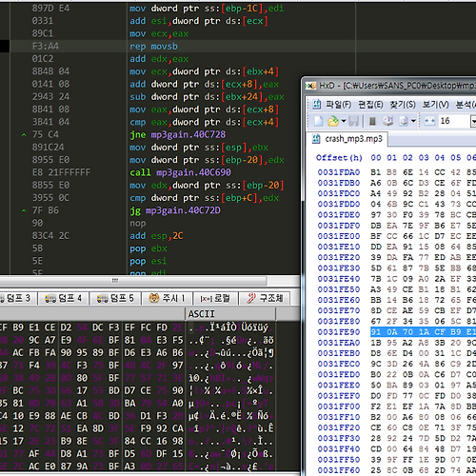
Task: Click the candy cane icon on 구조체 tab
Action: 251,298
